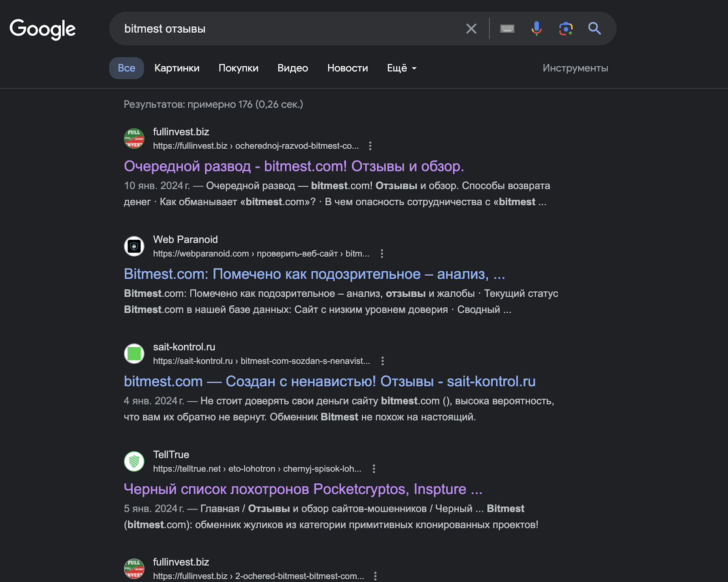Click sait-kontrol.ru green favicon

pyautogui.click(x=134, y=354)
